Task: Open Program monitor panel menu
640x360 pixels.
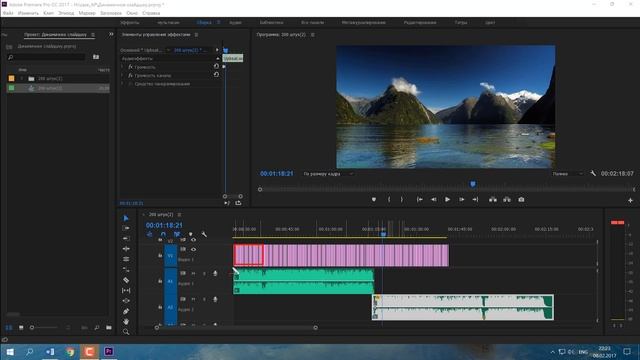Action: pyautogui.click(x=313, y=35)
